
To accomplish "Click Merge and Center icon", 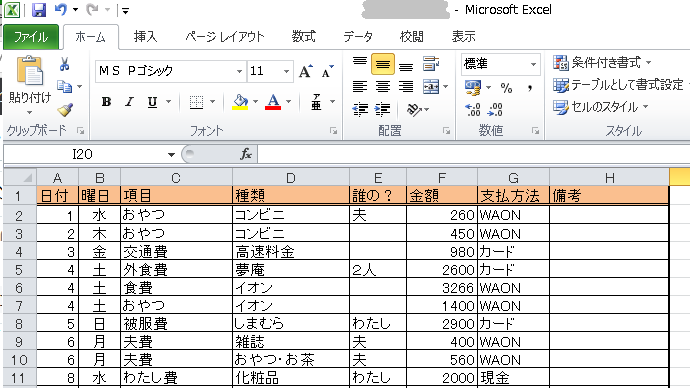I will coord(431,86).
